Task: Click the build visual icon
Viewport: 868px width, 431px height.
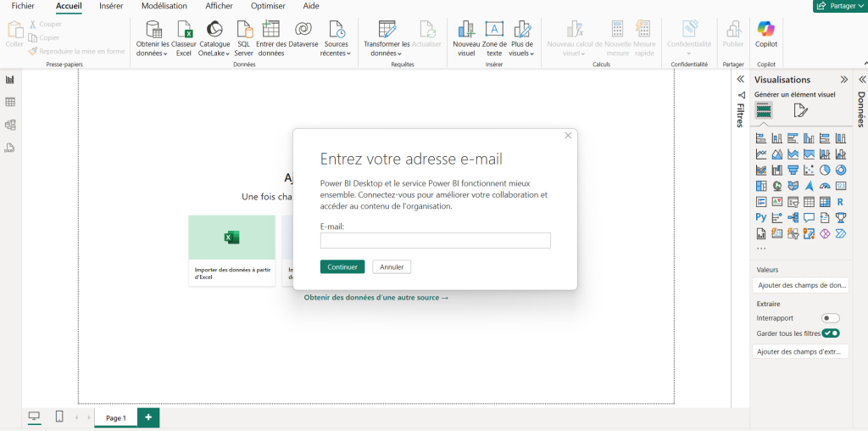Action: pos(764,111)
